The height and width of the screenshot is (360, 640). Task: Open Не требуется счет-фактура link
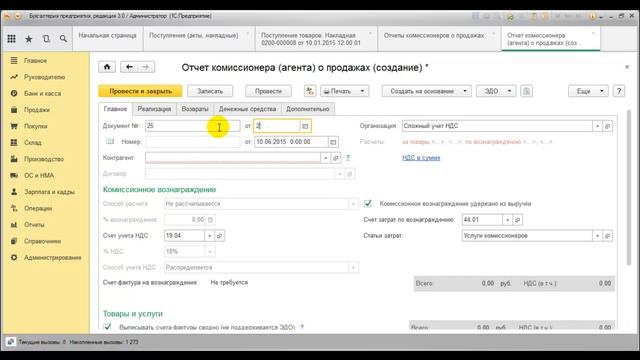coord(229,282)
